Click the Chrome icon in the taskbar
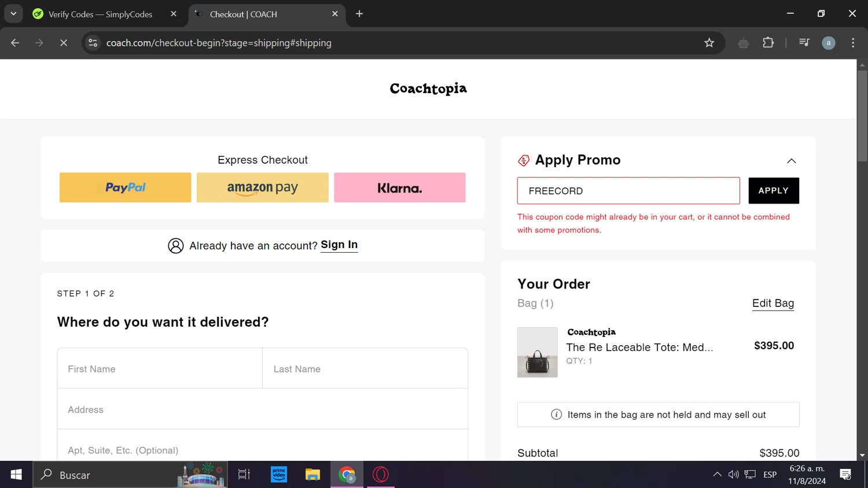 347,475
